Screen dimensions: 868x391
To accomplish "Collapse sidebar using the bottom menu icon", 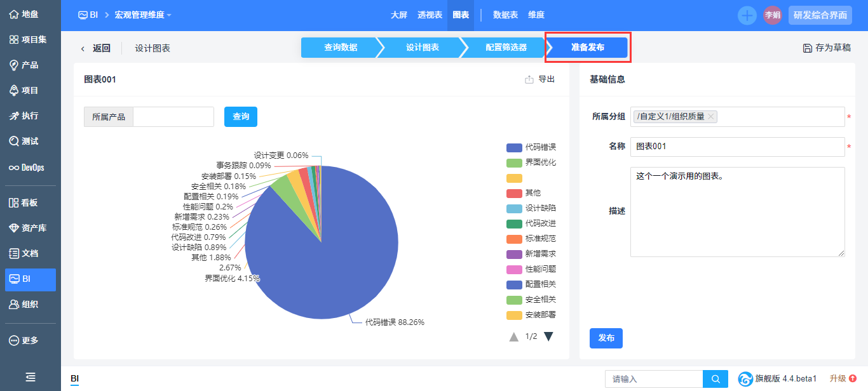I will click(x=30, y=377).
